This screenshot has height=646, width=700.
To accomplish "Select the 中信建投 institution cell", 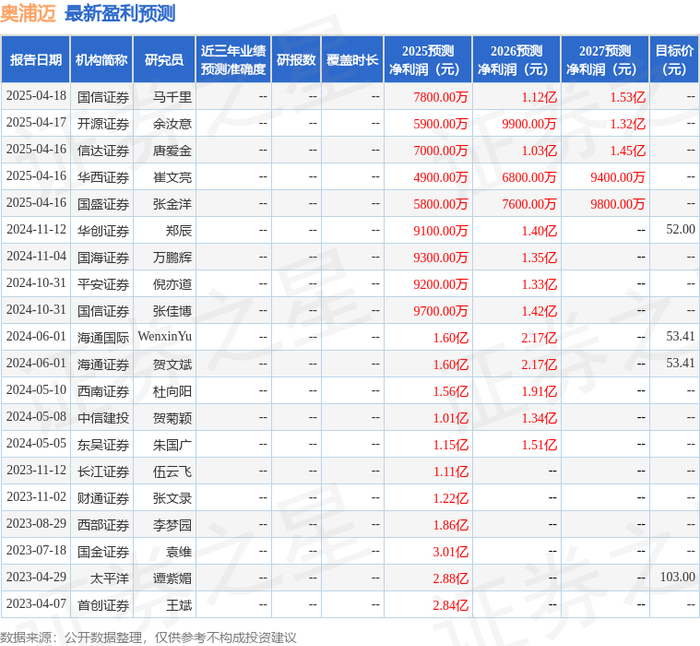I will tap(103, 418).
